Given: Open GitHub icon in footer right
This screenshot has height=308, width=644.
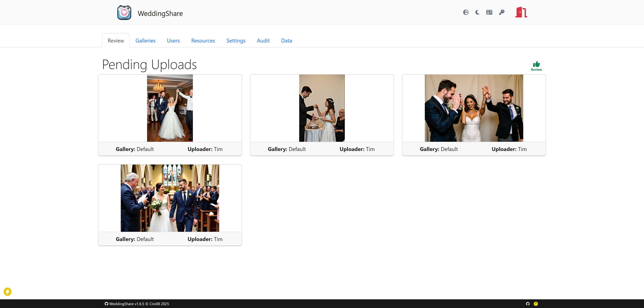Looking at the screenshot, I should point(527,304).
